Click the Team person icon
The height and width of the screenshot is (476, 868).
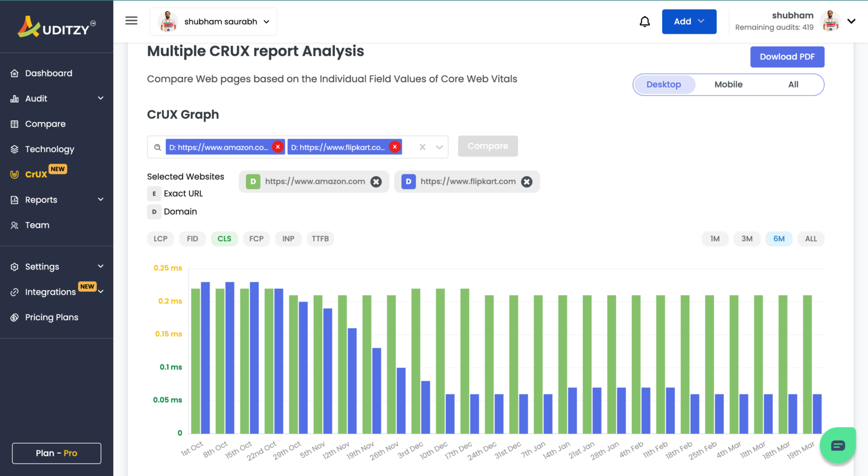pyautogui.click(x=15, y=225)
